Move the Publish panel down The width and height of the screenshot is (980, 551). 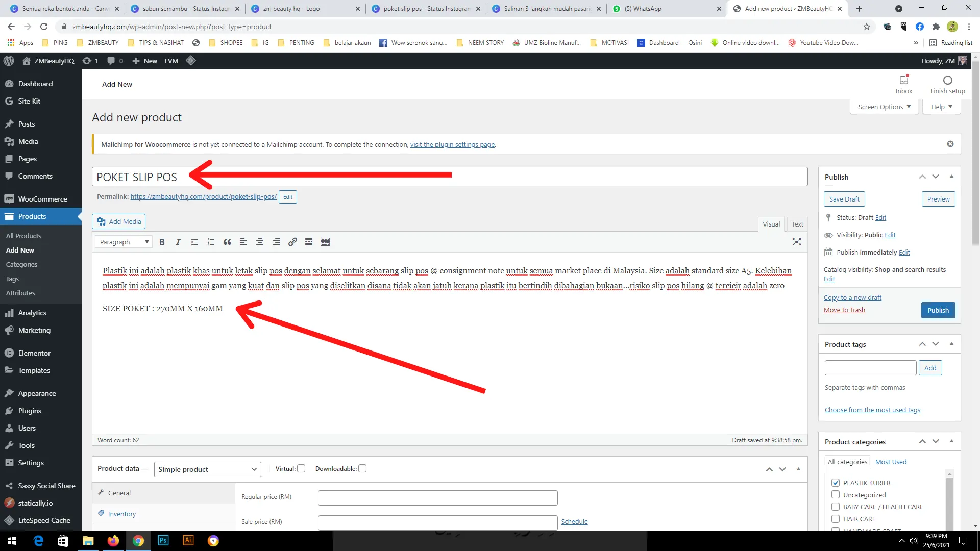(x=936, y=177)
